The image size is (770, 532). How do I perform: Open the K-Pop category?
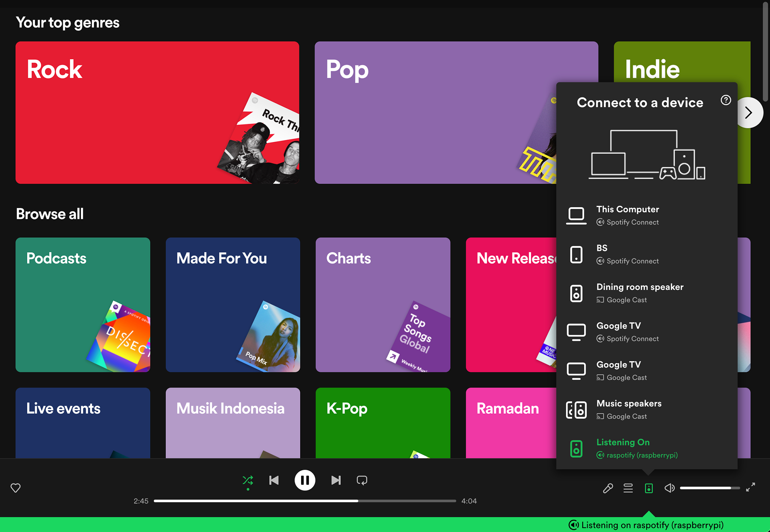pyautogui.click(x=383, y=423)
